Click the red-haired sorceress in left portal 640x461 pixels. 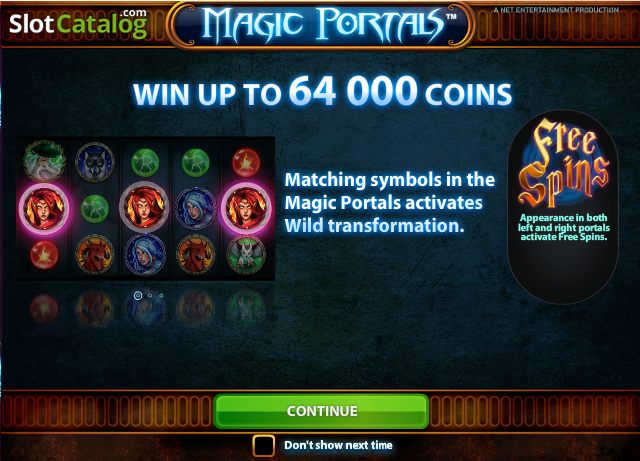pos(44,208)
